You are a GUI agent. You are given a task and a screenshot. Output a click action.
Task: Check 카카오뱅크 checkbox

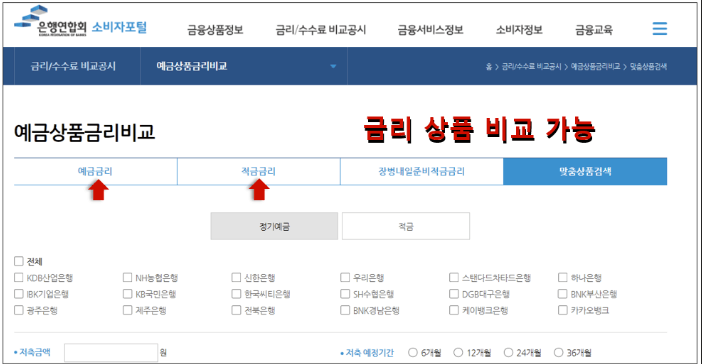562,310
